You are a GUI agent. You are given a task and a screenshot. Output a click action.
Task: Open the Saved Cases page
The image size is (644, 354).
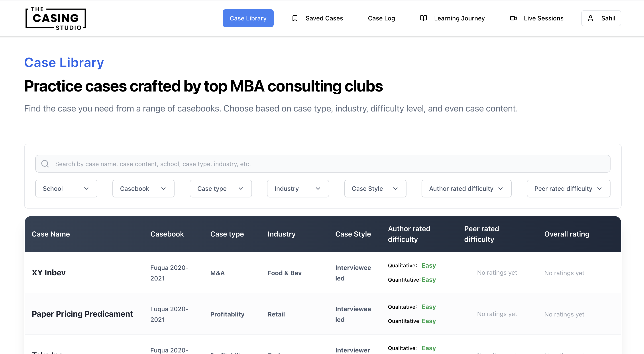pyautogui.click(x=324, y=18)
